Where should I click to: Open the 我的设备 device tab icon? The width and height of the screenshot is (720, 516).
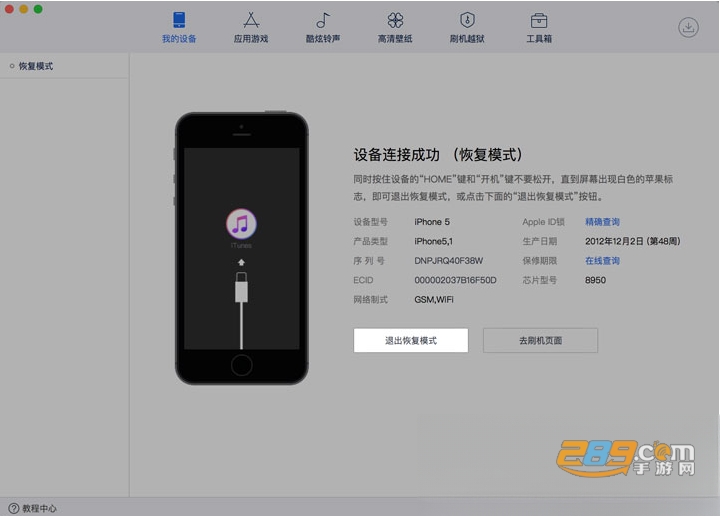(x=179, y=20)
